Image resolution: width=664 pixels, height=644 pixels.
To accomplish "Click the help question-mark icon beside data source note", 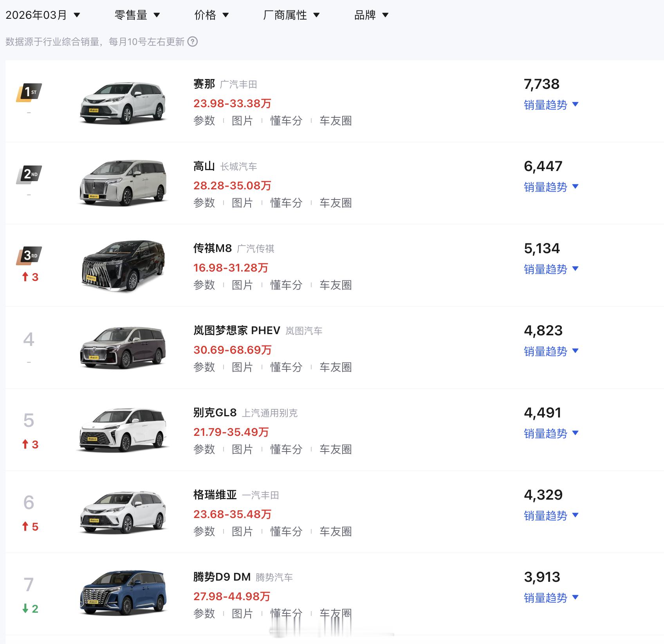I will [193, 41].
